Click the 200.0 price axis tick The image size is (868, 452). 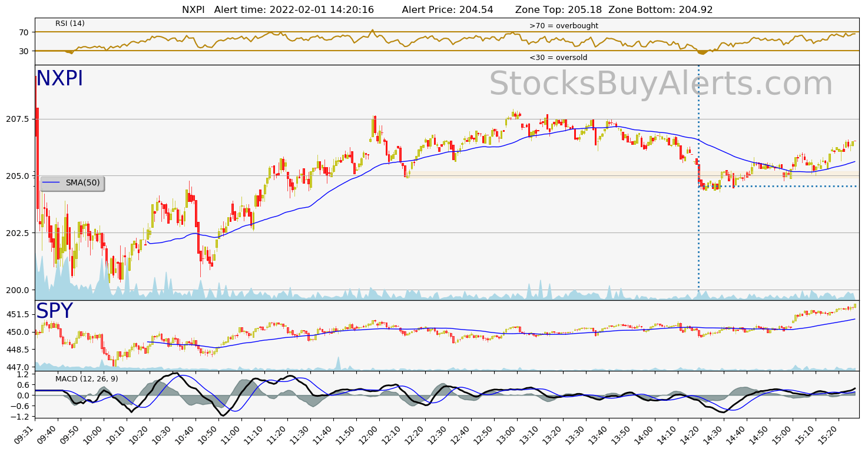tap(18, 290)
